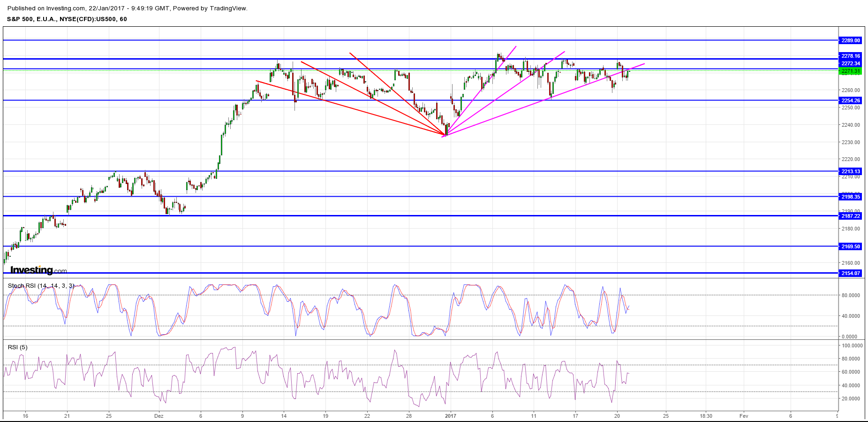Select the Fev month label on time axis
Screen dimensions: 868x422
744,416
